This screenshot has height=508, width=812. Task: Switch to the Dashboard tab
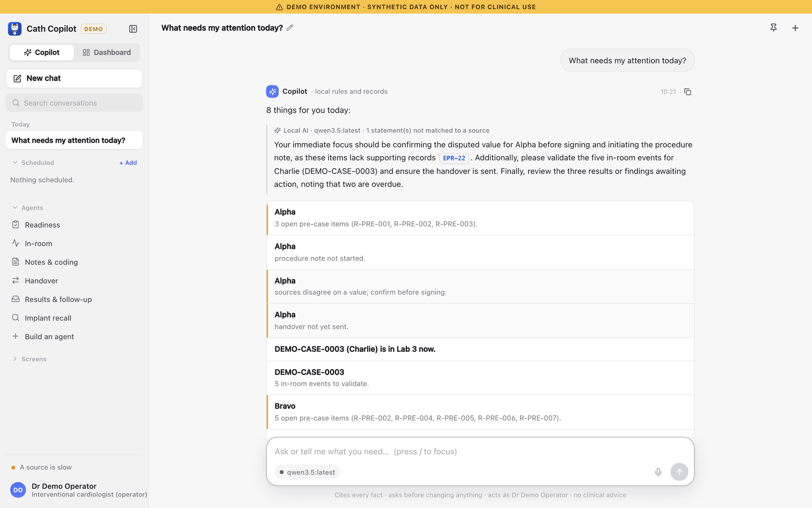click(107, 52)
